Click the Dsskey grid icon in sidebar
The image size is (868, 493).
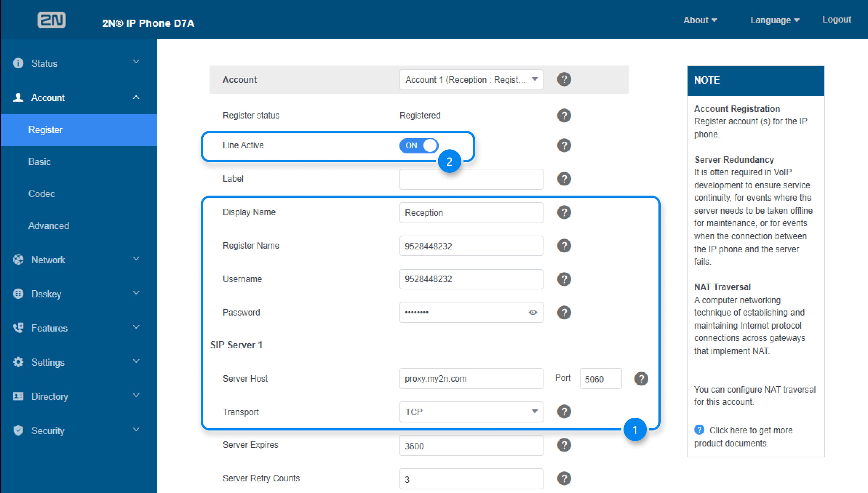(18, 294)
